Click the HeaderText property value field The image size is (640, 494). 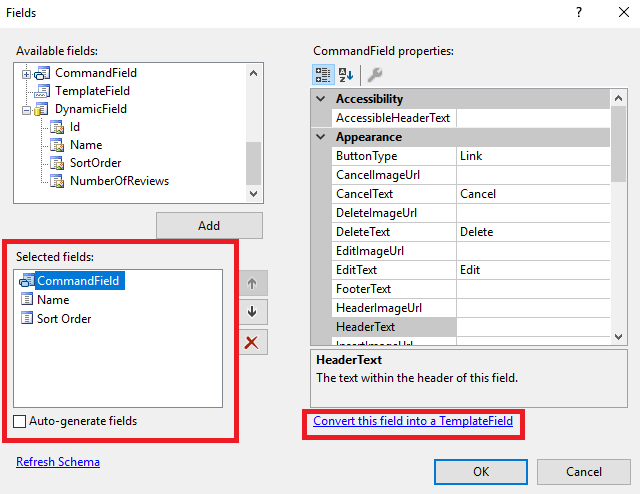coord(531,327)
